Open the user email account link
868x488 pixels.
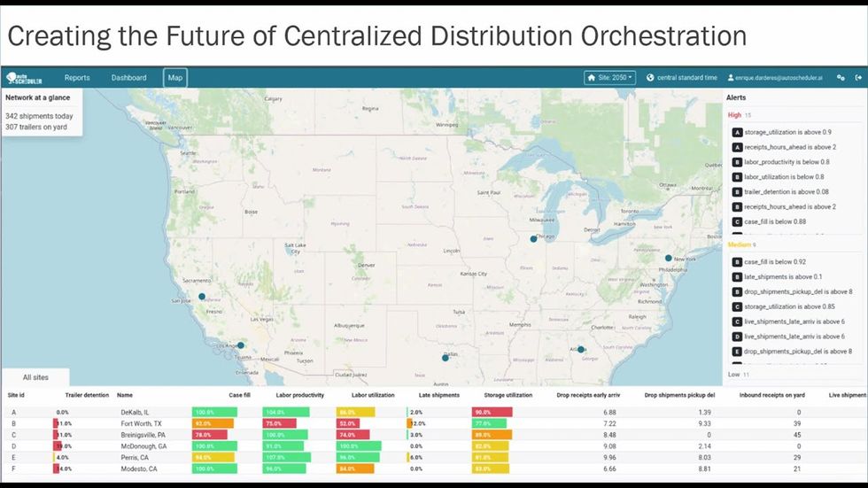coord(779,78)
